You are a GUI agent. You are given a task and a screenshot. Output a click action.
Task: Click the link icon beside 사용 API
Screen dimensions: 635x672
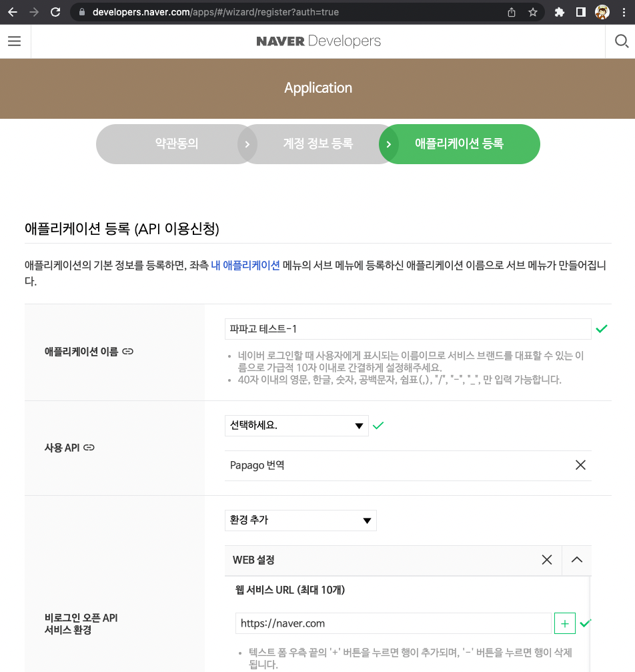point(89,447)
